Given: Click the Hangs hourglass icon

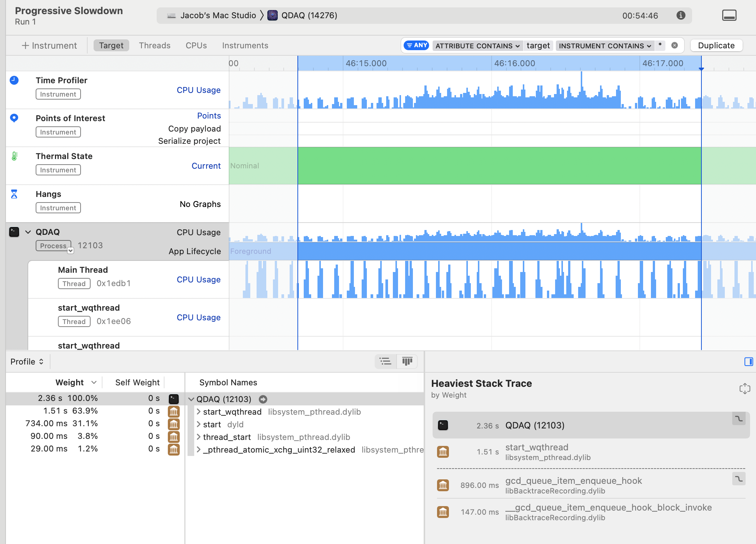Looking at the screenshot, I should (x=14, y=194).
